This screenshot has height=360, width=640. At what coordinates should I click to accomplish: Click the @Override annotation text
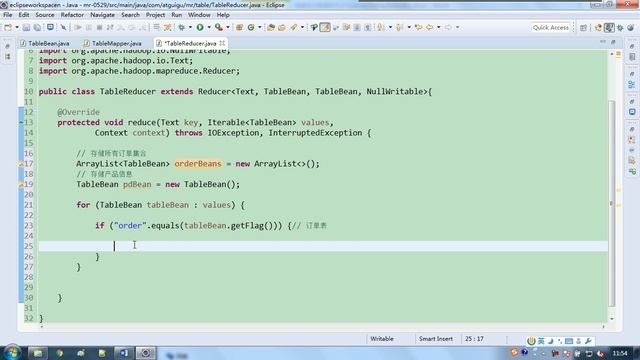(78, 112)
